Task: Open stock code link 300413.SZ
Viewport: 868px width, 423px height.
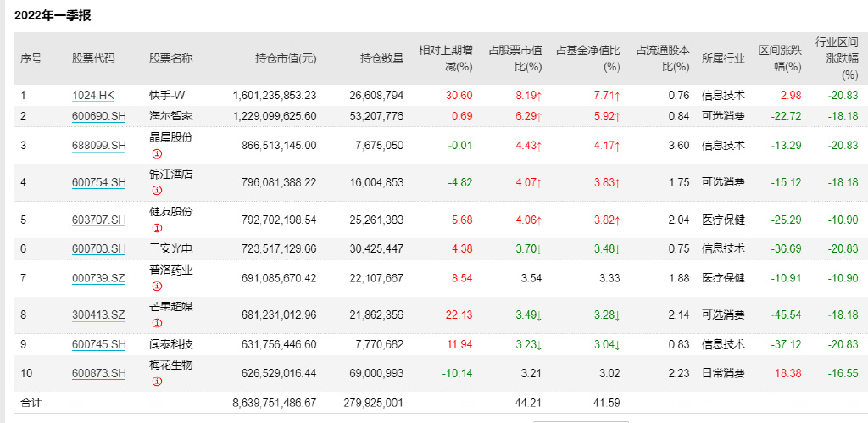Action: (98, 314)
